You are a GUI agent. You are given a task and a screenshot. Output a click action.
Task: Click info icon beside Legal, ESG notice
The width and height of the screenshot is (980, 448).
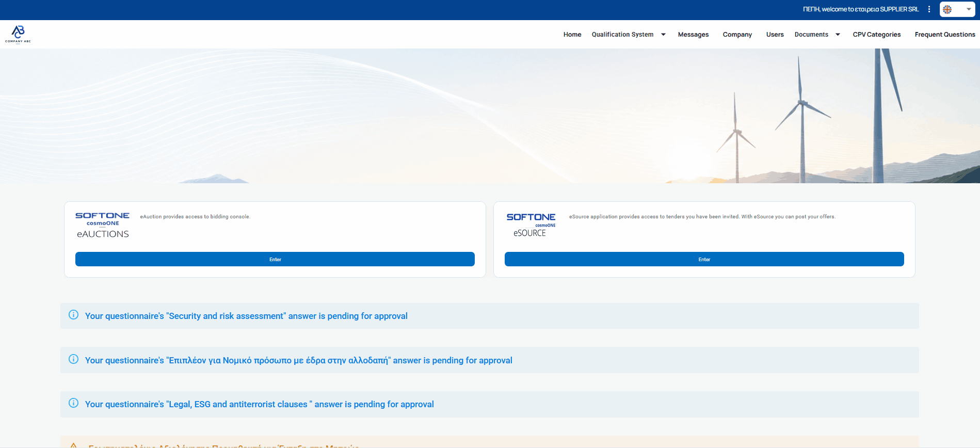click(74, 403)
